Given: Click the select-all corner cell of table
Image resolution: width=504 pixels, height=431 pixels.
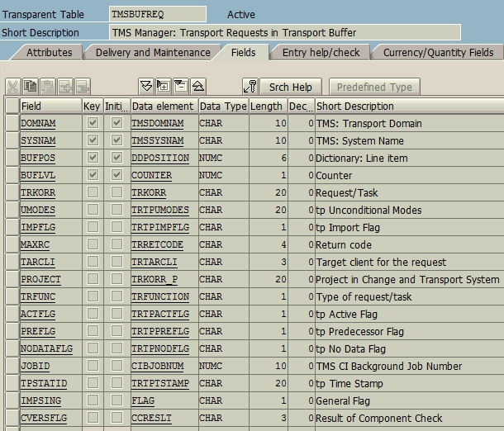Looking at the screenshot, I should pyautogui.click(x=12, y=106).
